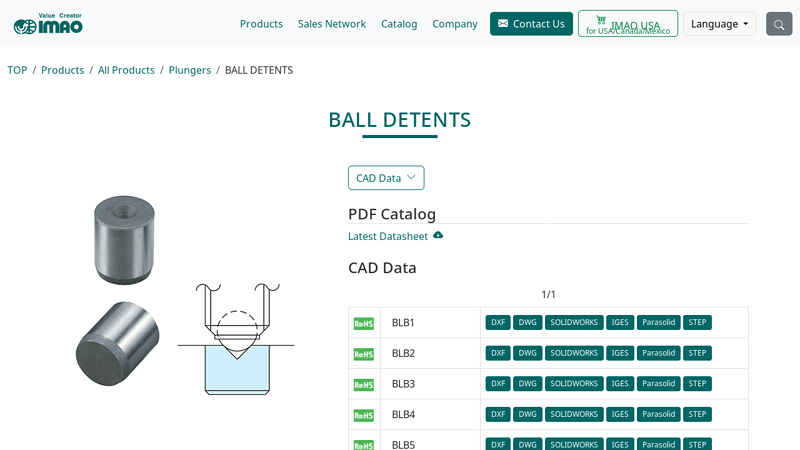The height and width of the screenshot is (450, 800).
Task: Download SOLIDWORKS file for BLB1
Action: click(574, 322)
